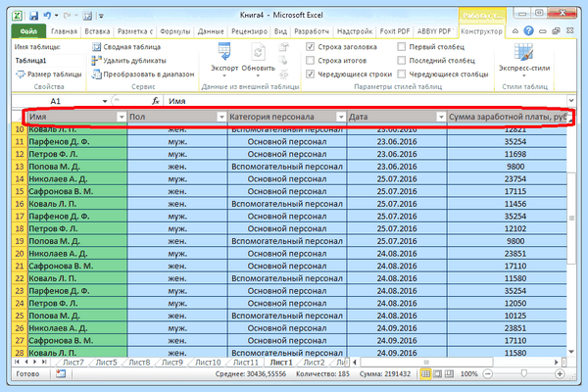The image size is (588, 392).
Task: Open filter dropdown for Дата column
Action: (x=441, y=117)
